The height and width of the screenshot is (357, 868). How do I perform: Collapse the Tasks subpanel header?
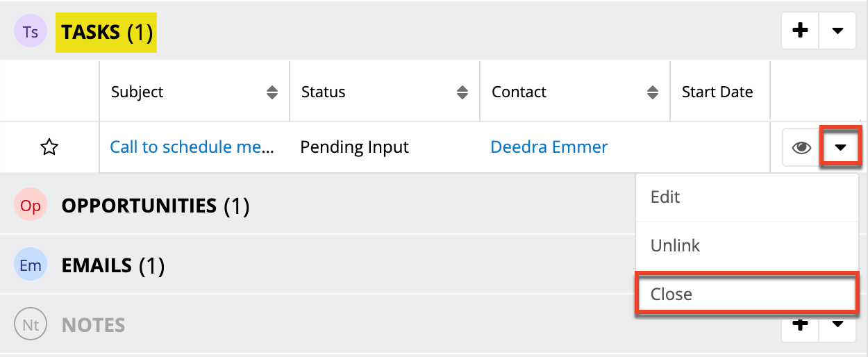tap(107, 32)
